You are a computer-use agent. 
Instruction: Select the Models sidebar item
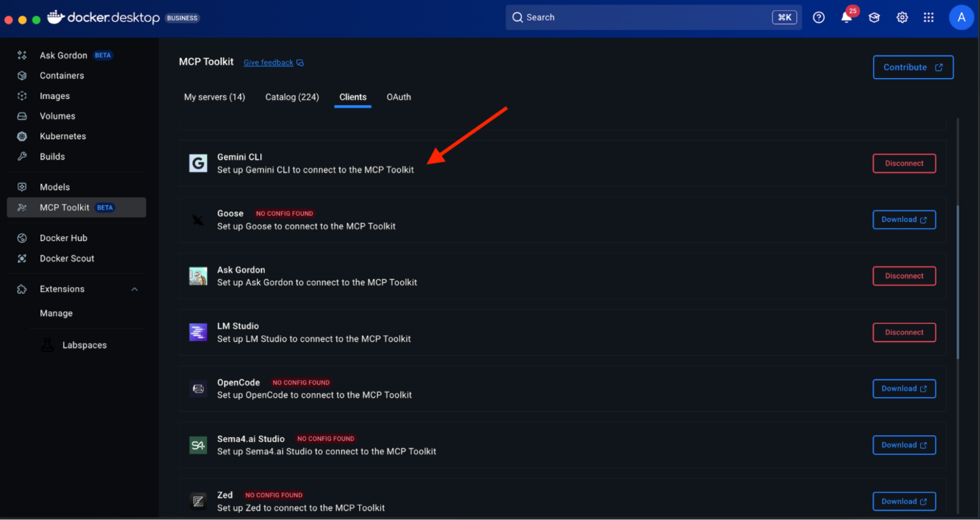pos(54,186)
